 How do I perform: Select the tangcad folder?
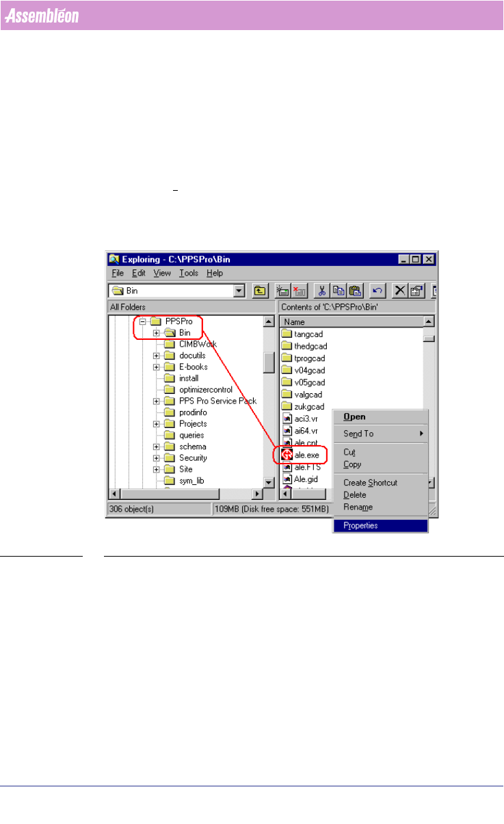[302, 334]
